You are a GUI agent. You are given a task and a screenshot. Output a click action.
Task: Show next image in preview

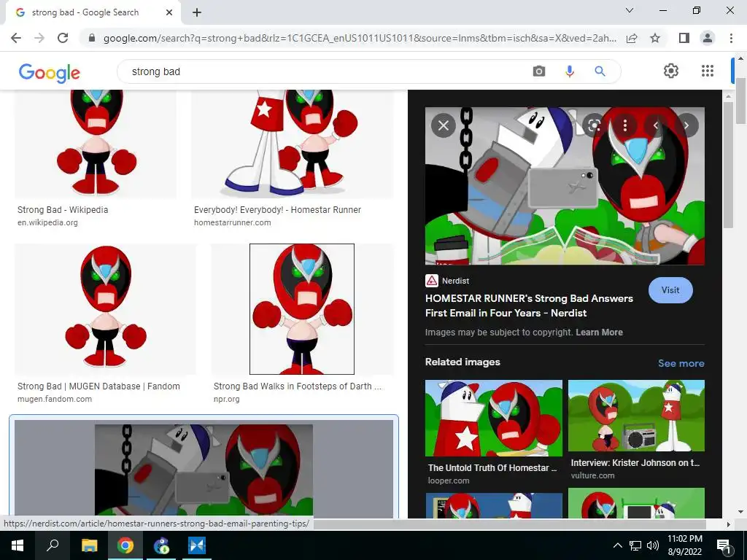click(x=686, y=125)
